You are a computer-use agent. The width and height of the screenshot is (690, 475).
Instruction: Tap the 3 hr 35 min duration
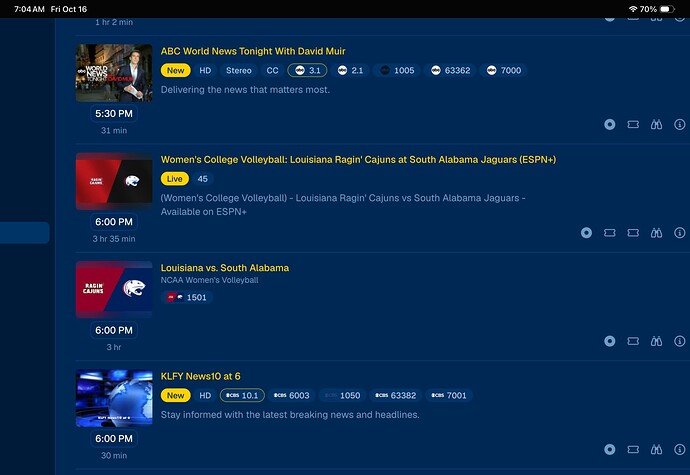point(114,239)
